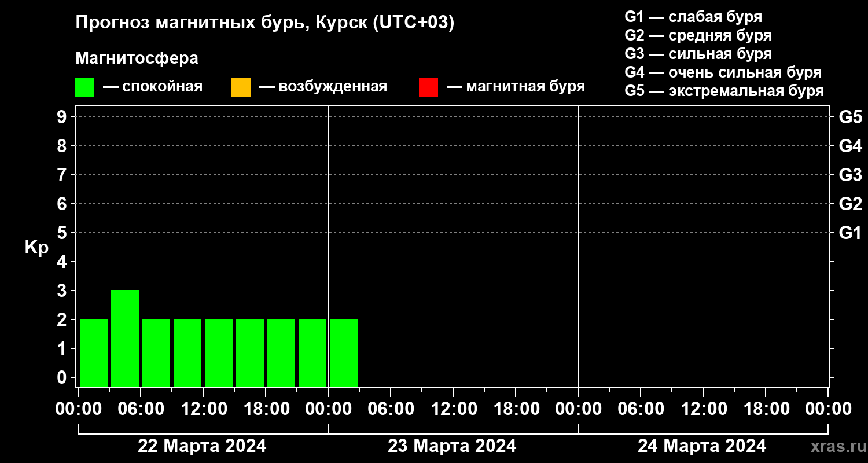Viewport: 868px width, 463px height.
Task: Click the final '00:00' label ending 24 March
Action: click(x=828, y=409)
